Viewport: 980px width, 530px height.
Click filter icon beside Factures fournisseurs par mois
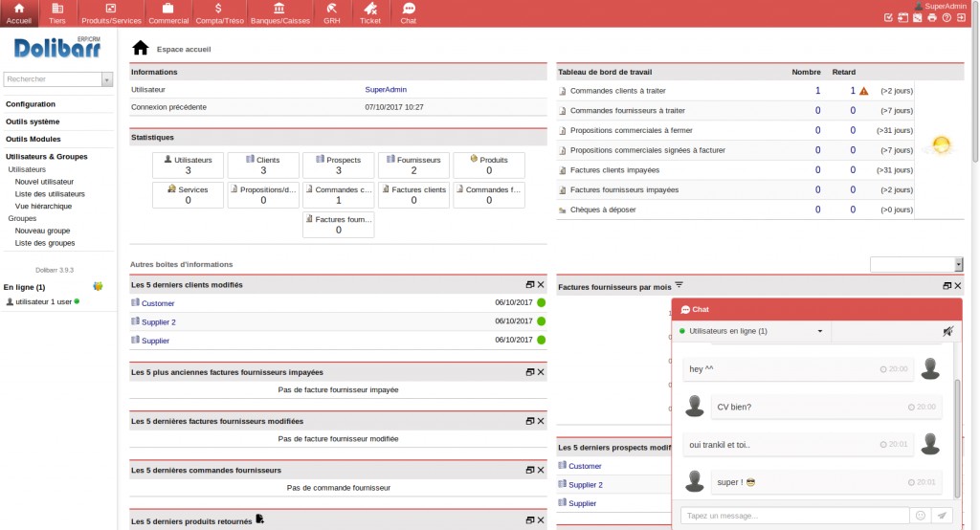coord(679,284)
